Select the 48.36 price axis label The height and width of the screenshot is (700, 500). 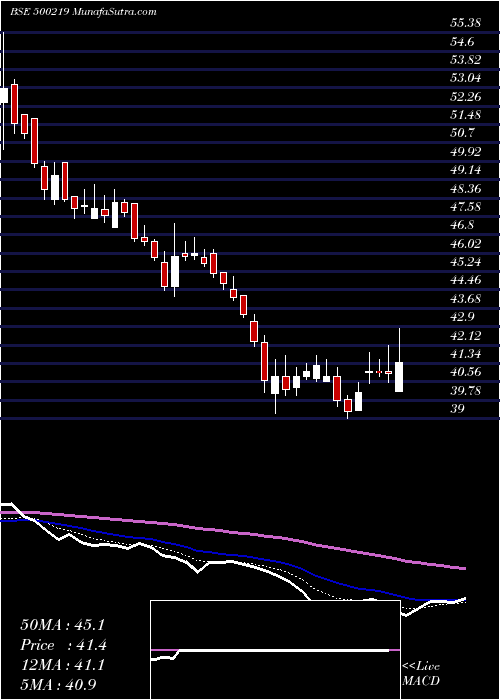pyautogui.click(x=465, y=189)
